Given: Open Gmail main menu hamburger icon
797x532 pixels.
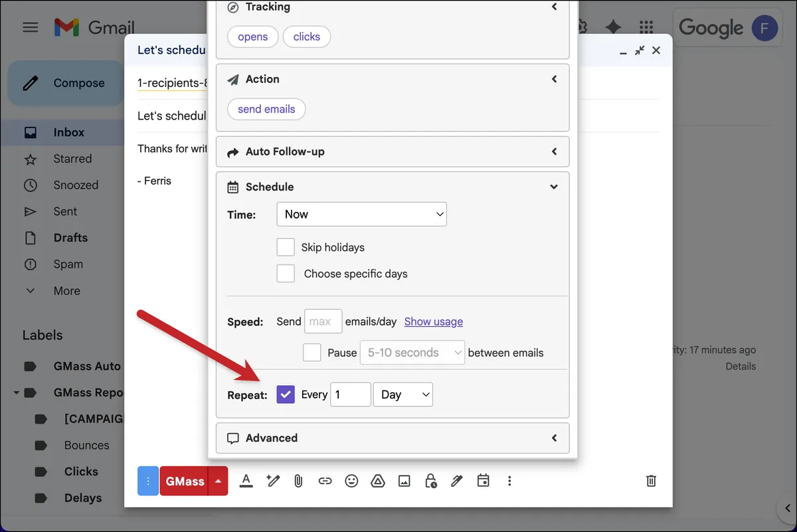Looking at the screenshot, I should coord(30,27).
